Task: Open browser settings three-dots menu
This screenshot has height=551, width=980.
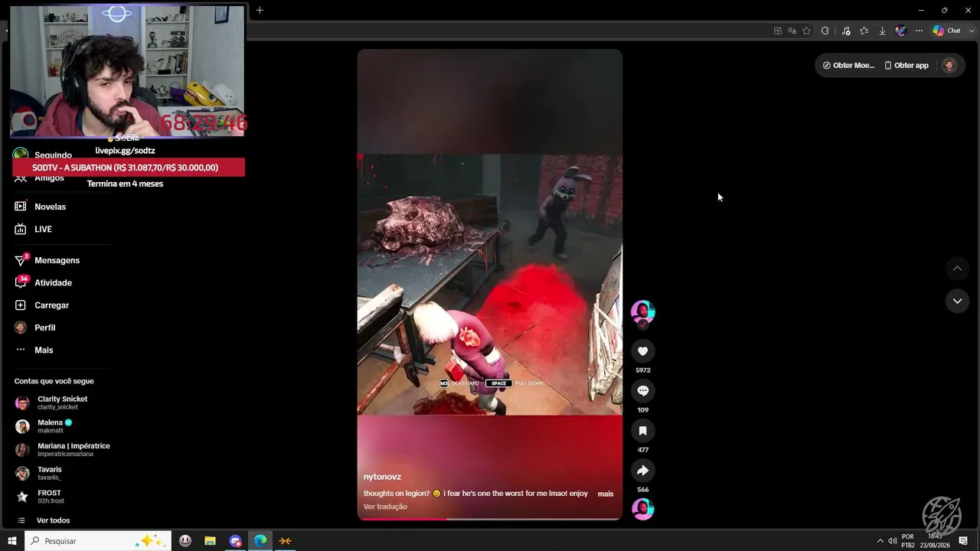Action: pyautogui.click(x=920, y=31)
